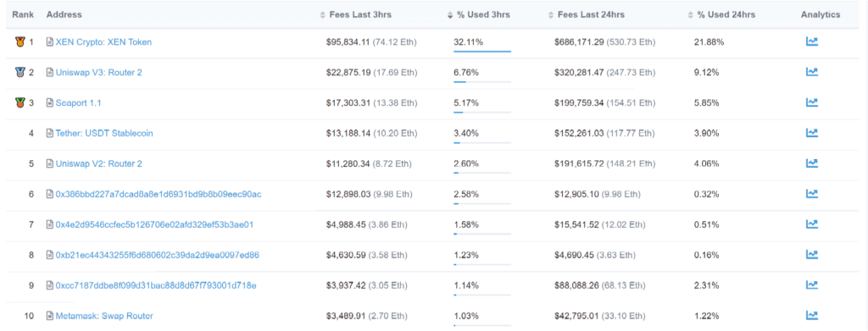The height and width of the screenshot is (331, 868).
Task: Open analytics chart for 0xb21ec443 address row
Action: pyautogui.click(x=811, y=254)
